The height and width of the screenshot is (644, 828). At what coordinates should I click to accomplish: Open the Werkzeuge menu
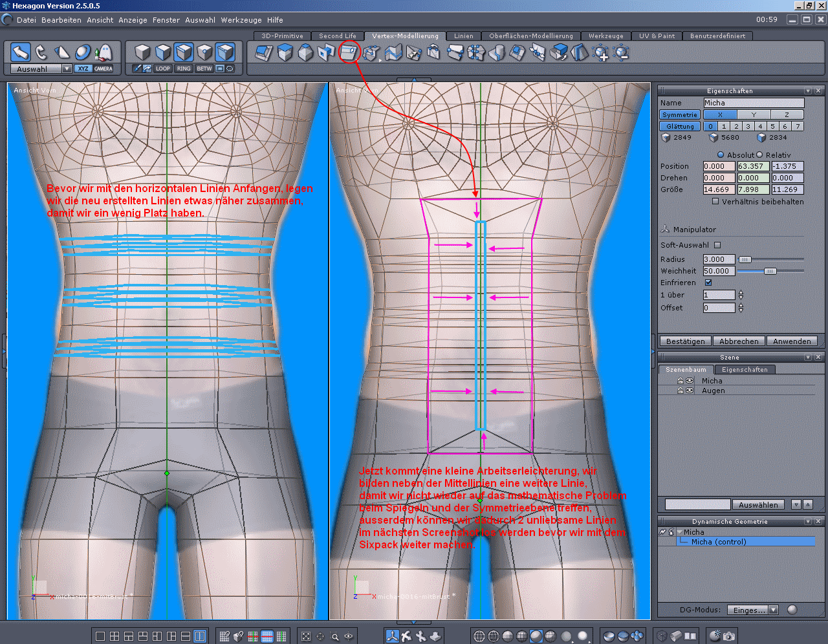pos(241,20)
